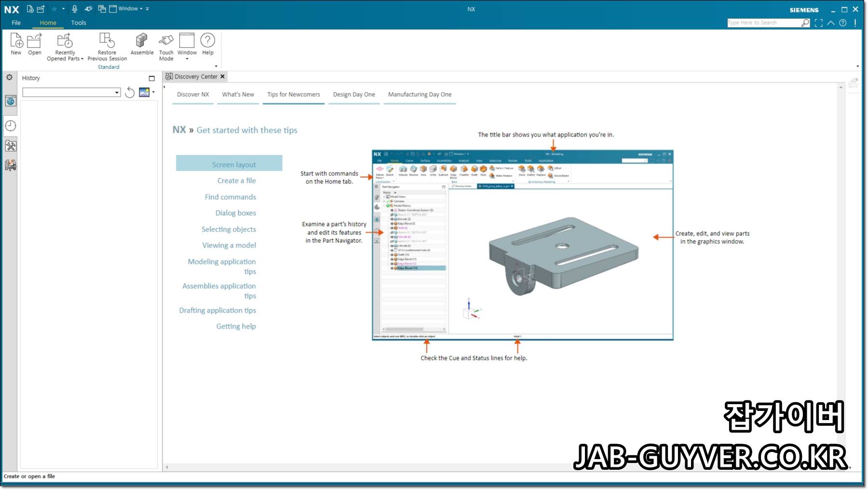Open the Getting help tip
The height and width of the screenshot is (490, 868).
point(236,327)
